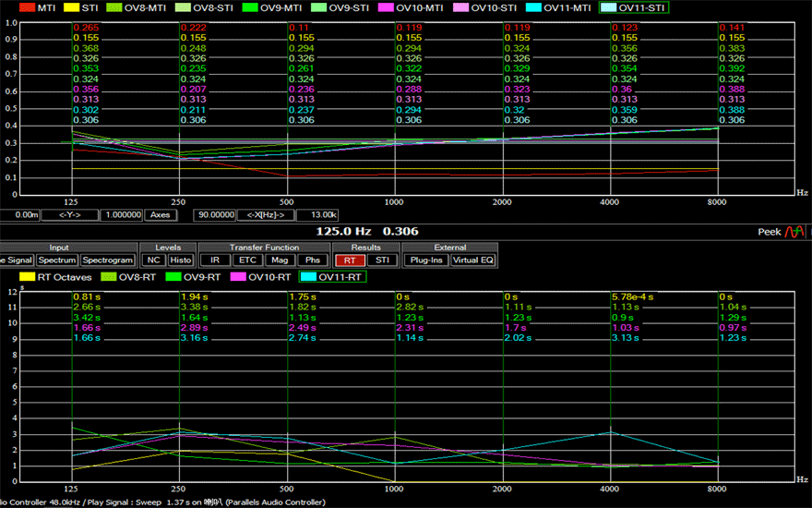Edit the 0.00m Y minimum field
This screenshot has height=508, width=812.
(19, 214)
